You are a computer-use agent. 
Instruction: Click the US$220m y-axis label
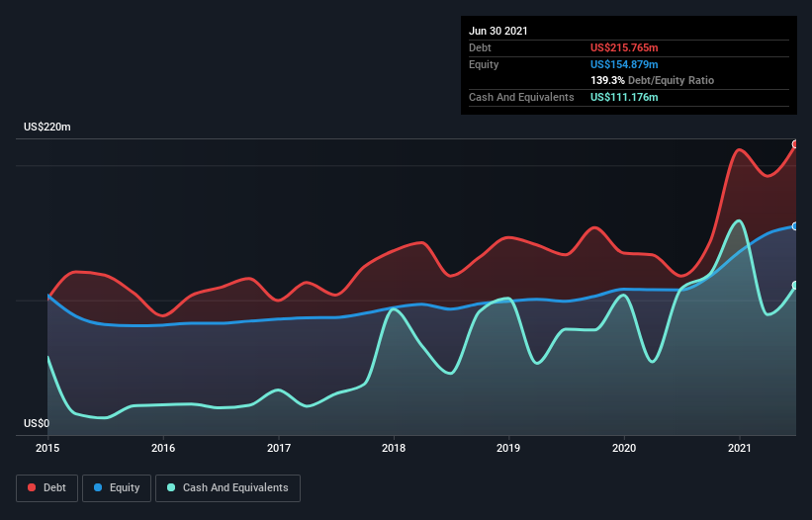(47, 127)
